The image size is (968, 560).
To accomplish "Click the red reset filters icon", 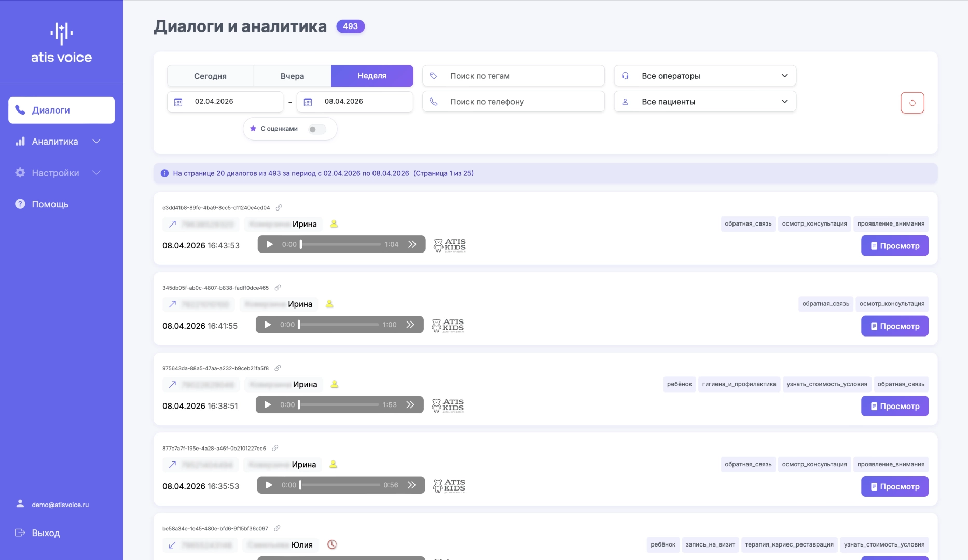I will click(912, 103).
